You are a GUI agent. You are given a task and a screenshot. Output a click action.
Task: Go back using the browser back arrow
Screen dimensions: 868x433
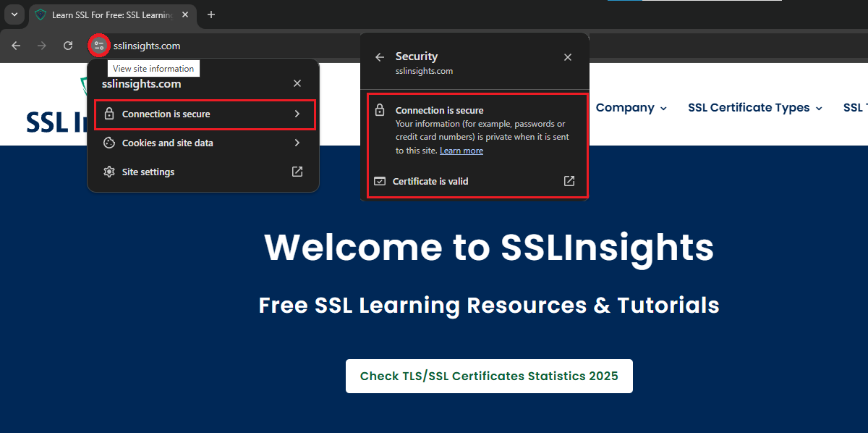pyautogui.click(x=16, y=46)
